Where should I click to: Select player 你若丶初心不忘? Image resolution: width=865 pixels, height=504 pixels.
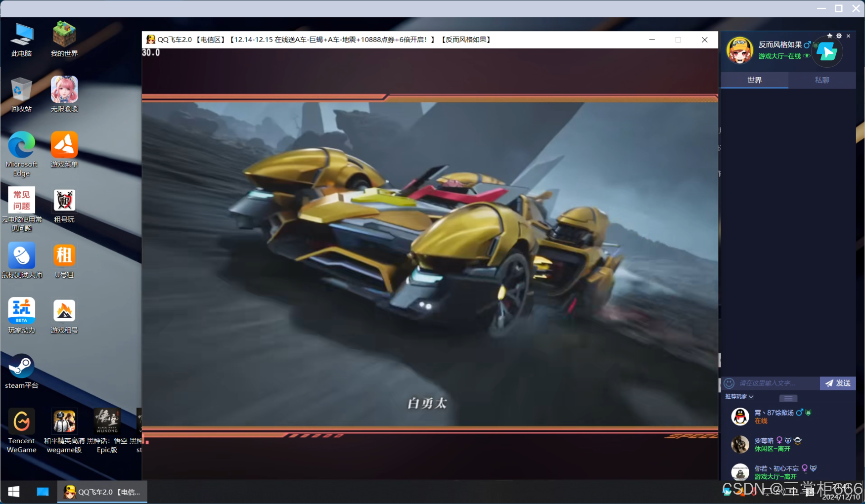(788, 472)
